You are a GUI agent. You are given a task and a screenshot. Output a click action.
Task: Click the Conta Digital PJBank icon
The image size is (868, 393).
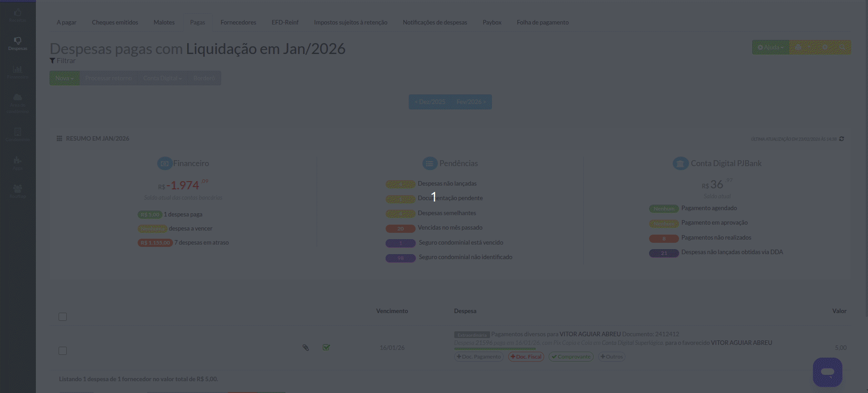[680, 163]
